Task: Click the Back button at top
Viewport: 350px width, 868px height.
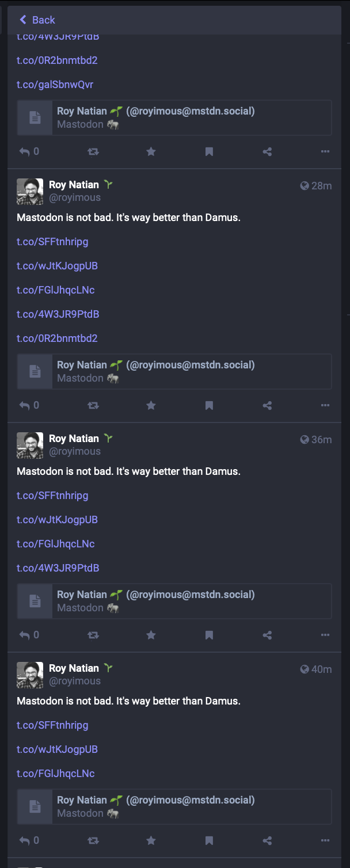Action: click(x=37, y=20)
